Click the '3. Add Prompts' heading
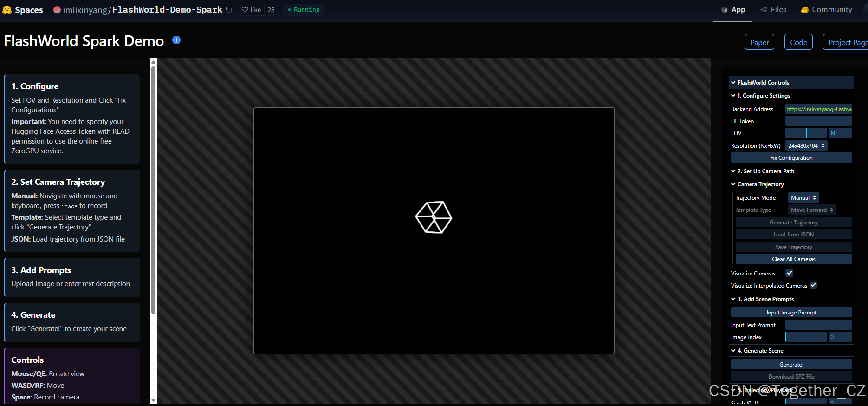 [x=41, y=270]
